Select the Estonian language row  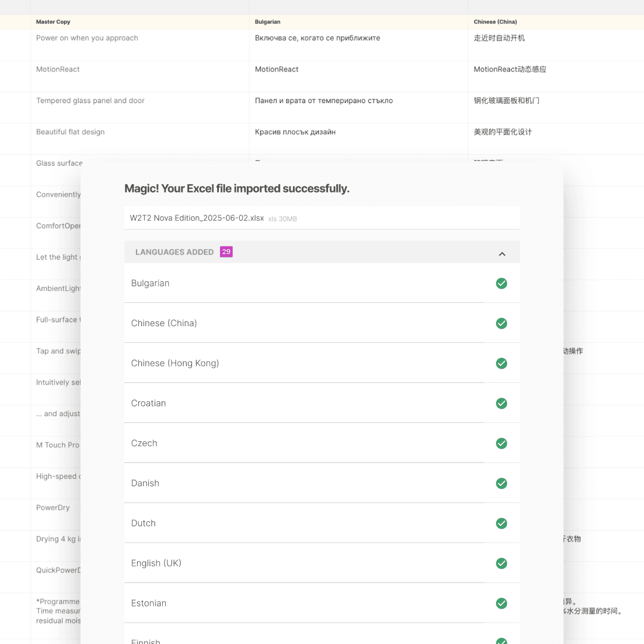[x=268, y=603]
